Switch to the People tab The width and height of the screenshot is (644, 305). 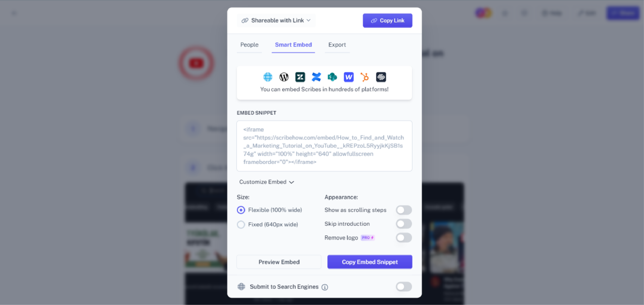click(x=249, y=44)
